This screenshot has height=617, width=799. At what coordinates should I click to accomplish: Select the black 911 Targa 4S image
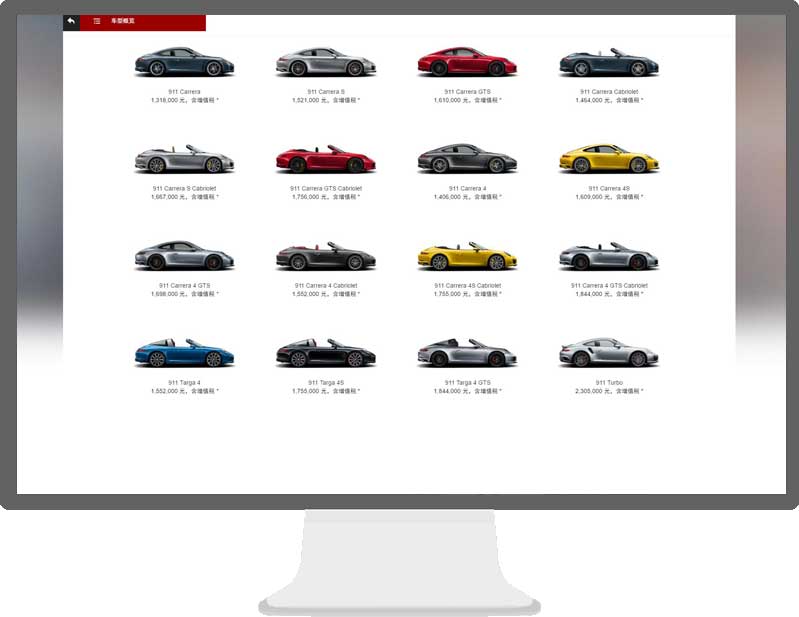326,353
